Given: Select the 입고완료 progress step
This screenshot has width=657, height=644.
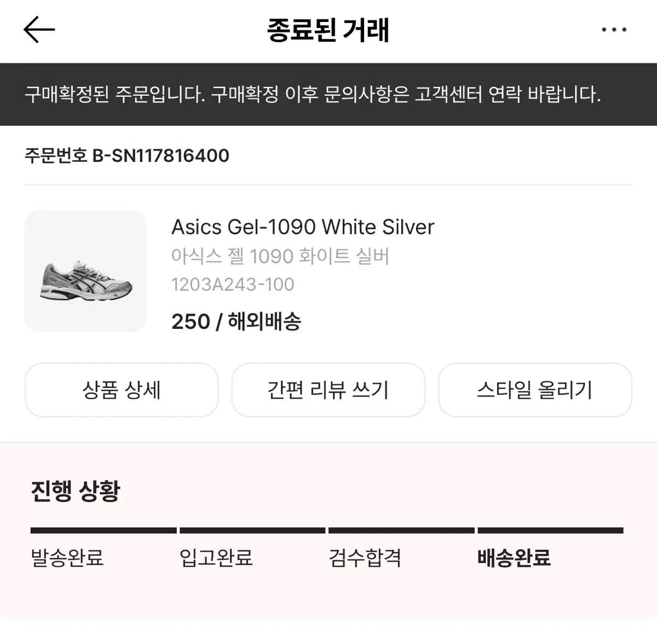Looking at the screenshot, I should 216,558.
